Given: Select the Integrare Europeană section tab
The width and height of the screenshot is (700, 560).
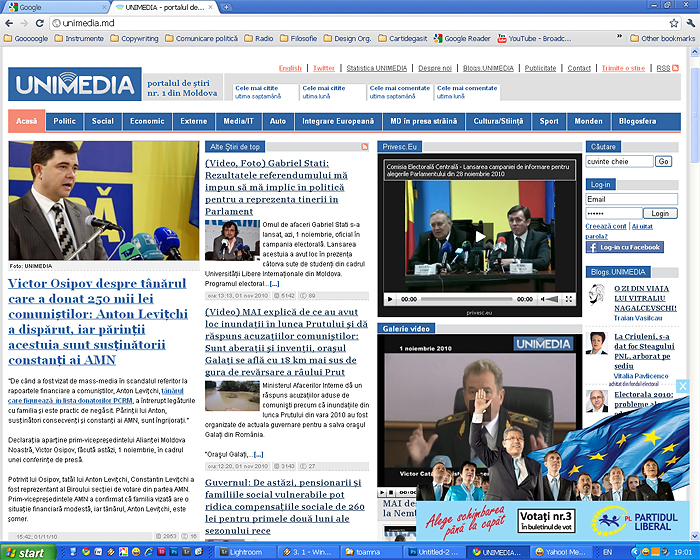Looking at the screenshot, I should (x=338, y=121).
